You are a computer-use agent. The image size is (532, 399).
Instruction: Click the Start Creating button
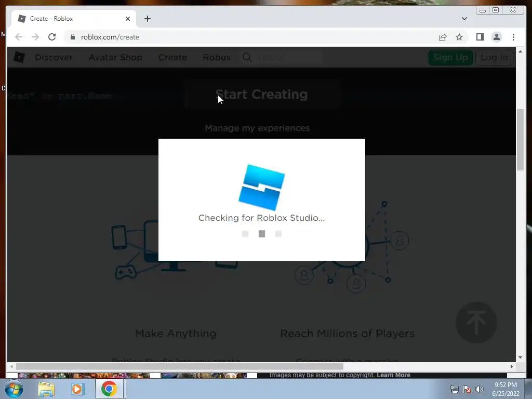point(262,95)
